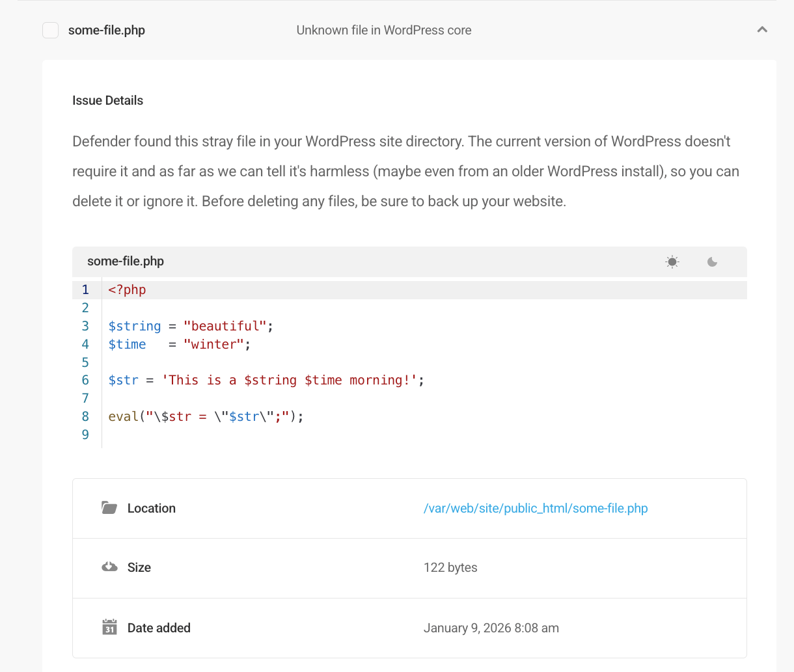
Task: Click the Issue Details heading
Action: tap(107, 100)
